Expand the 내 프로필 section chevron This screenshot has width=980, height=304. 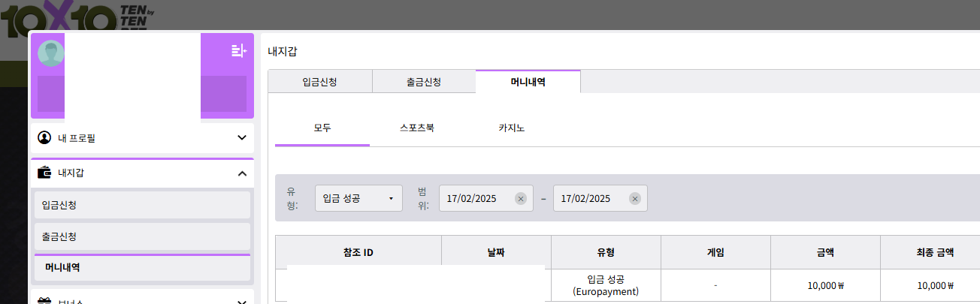coord(242,138)
